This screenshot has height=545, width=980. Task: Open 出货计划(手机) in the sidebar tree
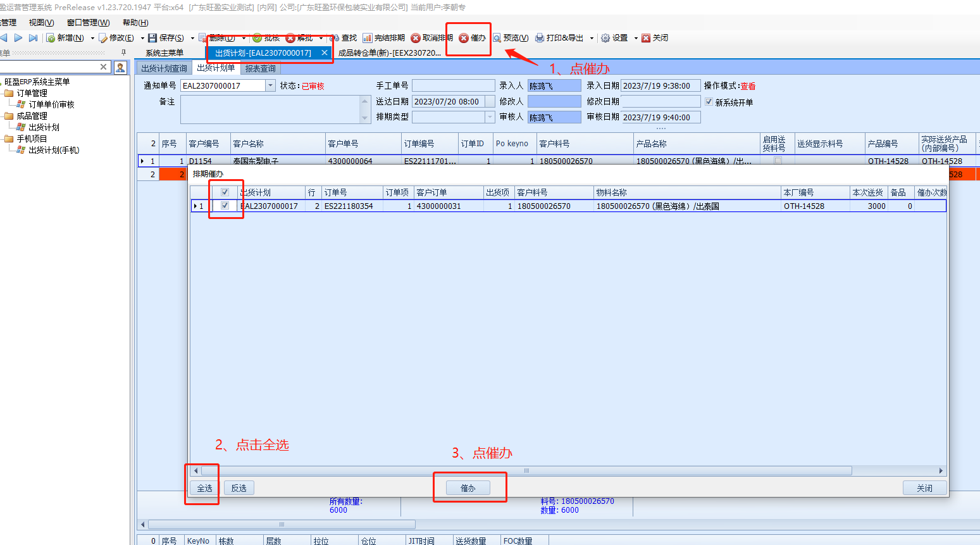54,150
